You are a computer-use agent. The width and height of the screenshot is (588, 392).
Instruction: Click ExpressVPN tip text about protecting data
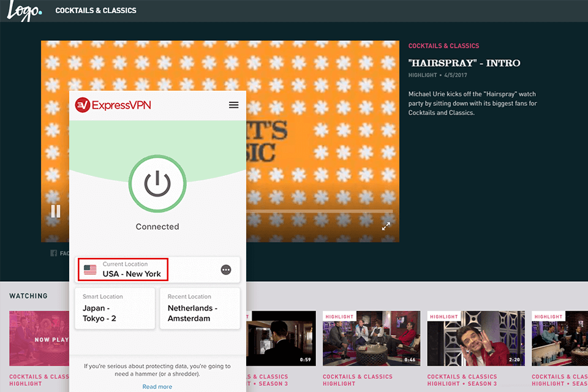click(157, 370)
